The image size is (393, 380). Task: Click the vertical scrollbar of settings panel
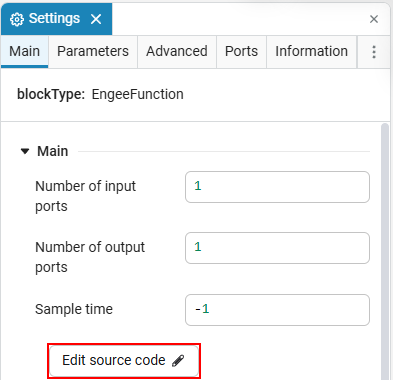(385, 251)
